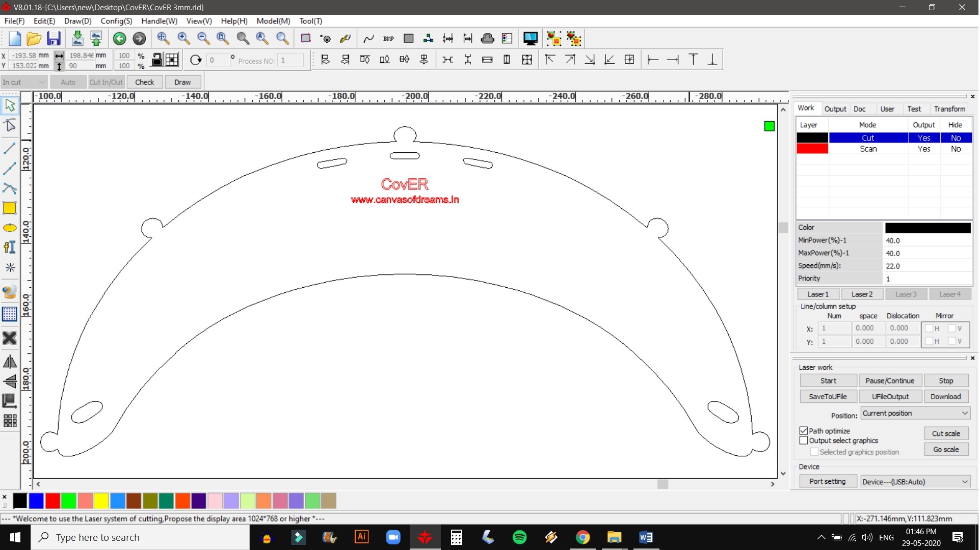This screenshot has width=980, height=550.
Task: Select the rectangle drawing tool
Action: [x=10, y=208]
